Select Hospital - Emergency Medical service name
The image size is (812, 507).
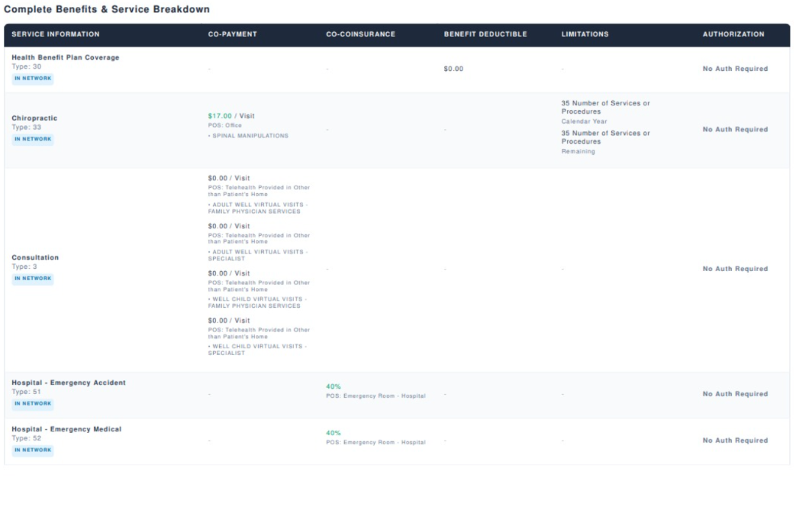click(x=66, y=429)
